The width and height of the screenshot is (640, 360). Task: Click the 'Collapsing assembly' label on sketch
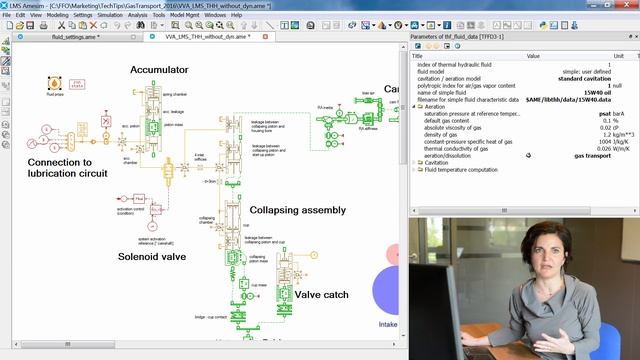click(x=298, y=210)
